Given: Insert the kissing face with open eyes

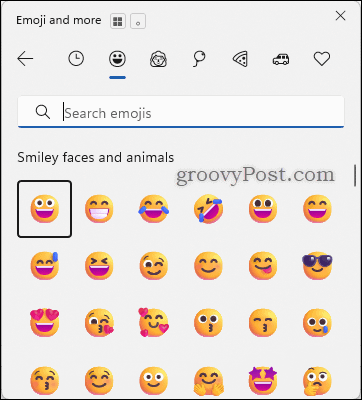Looking at the screenshot, I should (208, 322).
